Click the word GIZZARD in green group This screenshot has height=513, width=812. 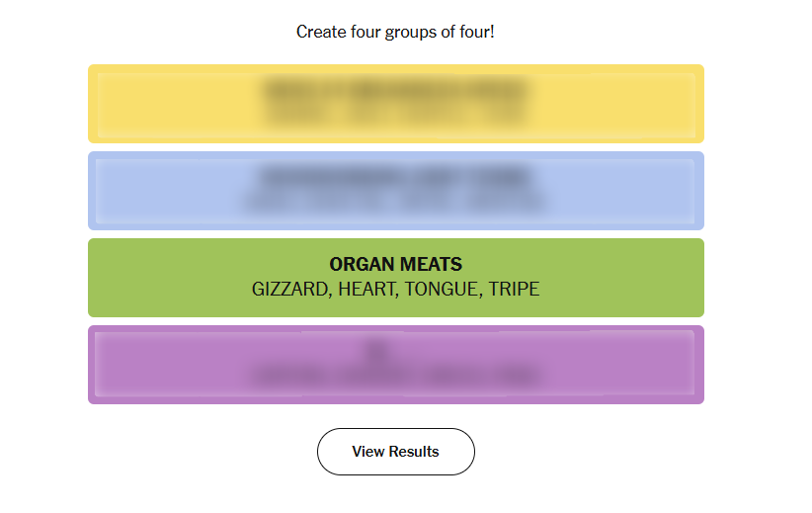pyautogui.click(x=291, y=290)
